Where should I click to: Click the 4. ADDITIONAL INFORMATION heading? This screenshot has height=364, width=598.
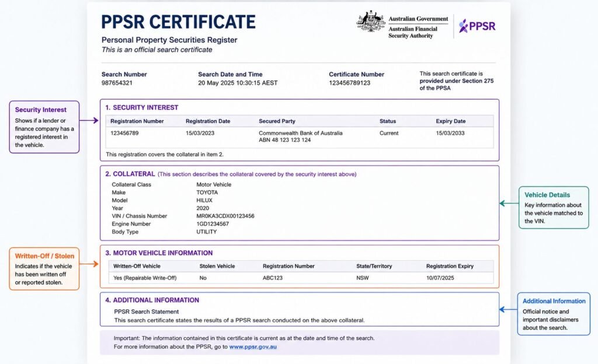point(152,300)
